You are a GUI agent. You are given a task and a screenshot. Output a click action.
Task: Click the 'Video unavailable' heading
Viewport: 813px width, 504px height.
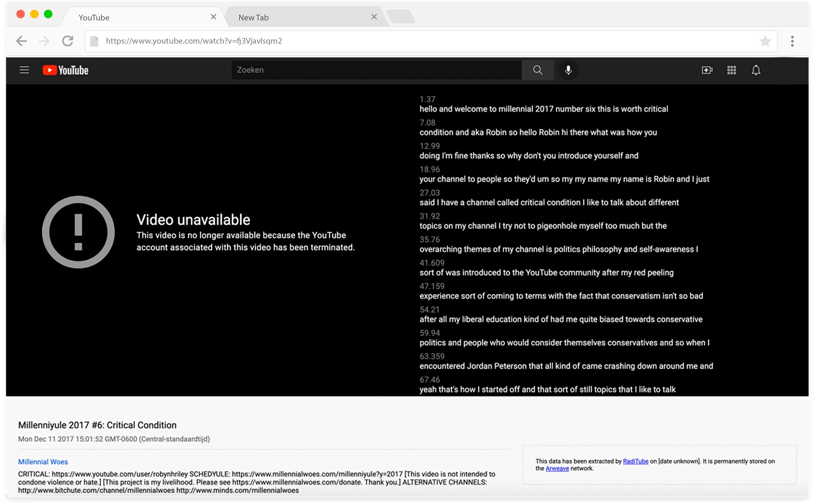pyautogui.click(x=193, y=220)
